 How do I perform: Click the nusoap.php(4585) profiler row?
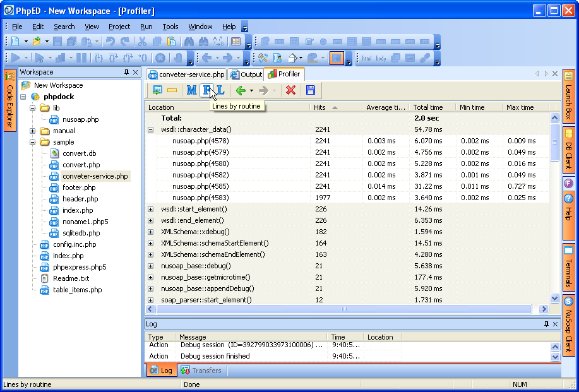coord(347,186)
